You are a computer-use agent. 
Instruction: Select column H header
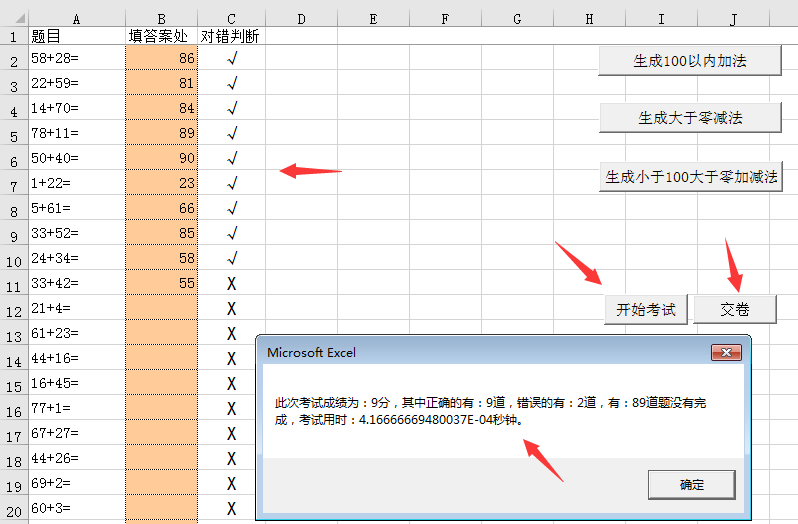point(589,19)
